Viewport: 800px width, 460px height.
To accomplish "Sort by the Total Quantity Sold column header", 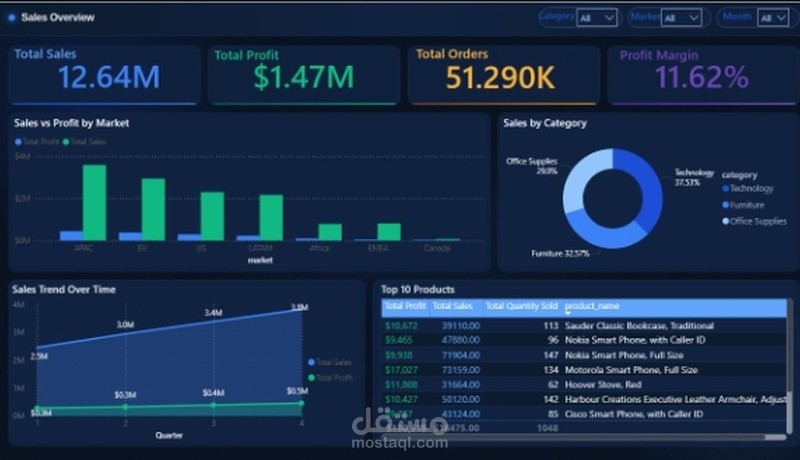I will pyautogui.click(x=521, y=306).
